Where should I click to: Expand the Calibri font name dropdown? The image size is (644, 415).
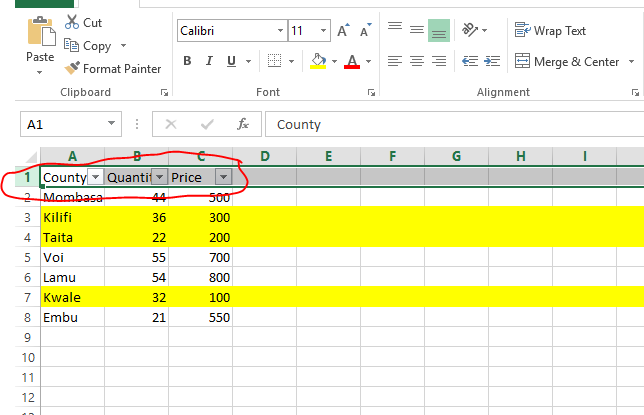pos(279,31)
